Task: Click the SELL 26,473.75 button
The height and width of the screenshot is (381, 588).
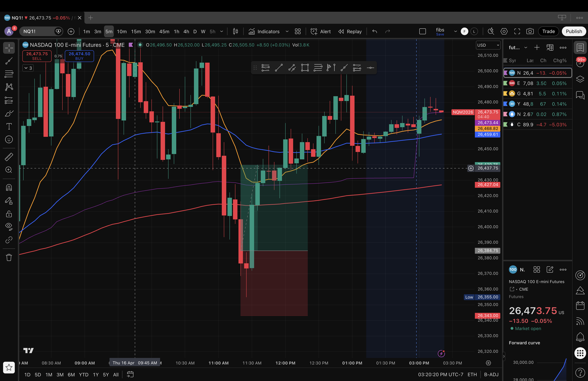Action: pyautogui.click(x=37, y=56)
